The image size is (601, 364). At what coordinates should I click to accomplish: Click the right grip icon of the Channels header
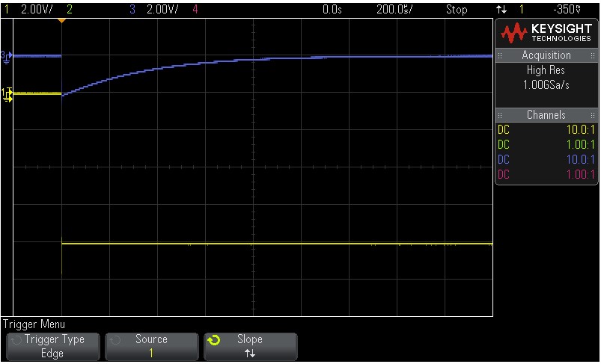[x=592, y=115]
